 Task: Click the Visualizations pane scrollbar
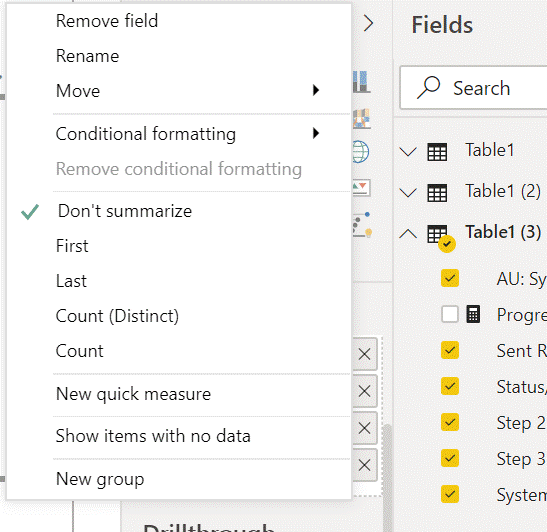tap(387, 478)
